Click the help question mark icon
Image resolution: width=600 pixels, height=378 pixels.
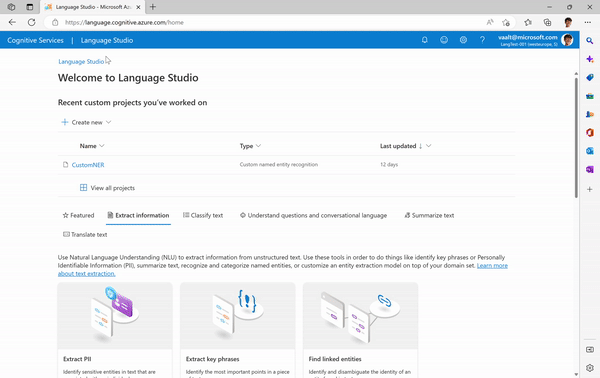click(x=482, y=40)
